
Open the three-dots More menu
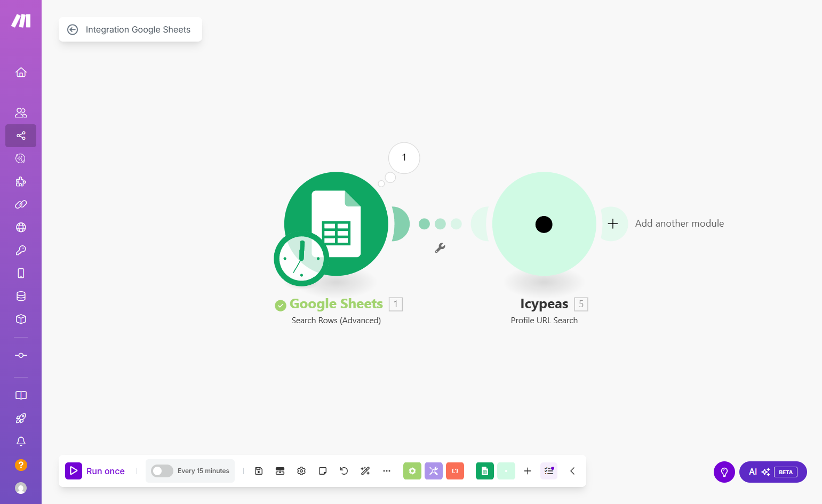coord(387,471)
